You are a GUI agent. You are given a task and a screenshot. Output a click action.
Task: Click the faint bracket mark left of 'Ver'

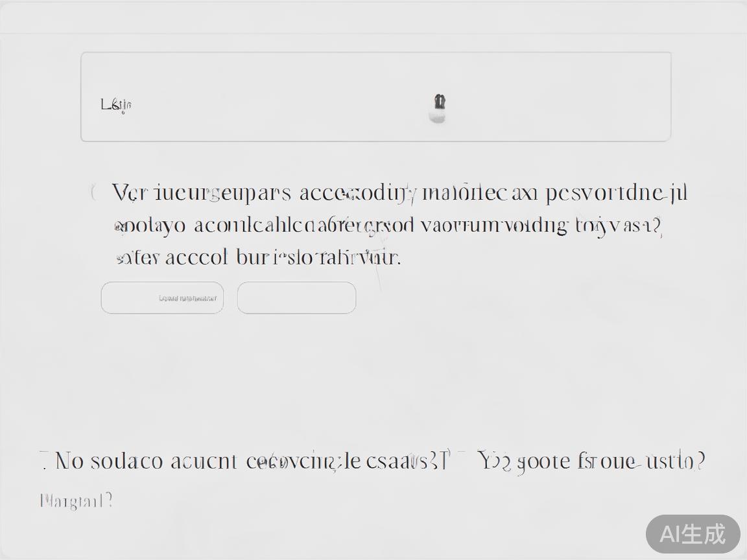pos(94,192)
